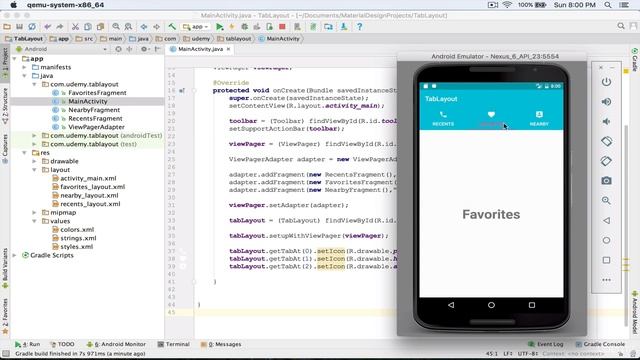Expand mipmap folder

pos(35,212)
